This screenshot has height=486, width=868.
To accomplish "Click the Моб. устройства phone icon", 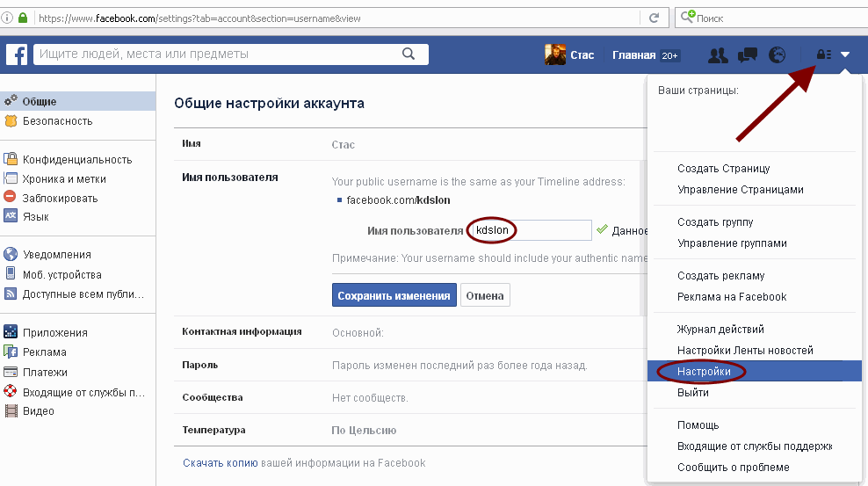I will tap(11, 273).
